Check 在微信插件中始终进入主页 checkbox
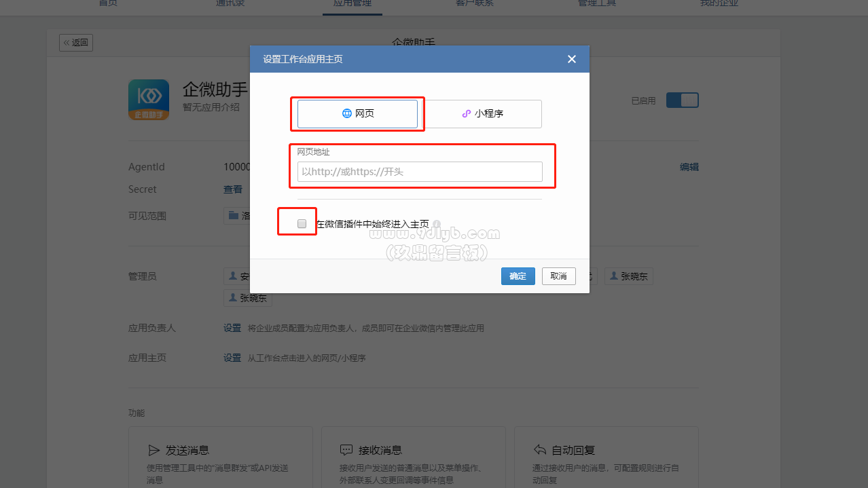Viewport: 868px width, 488px height. [x=302, y=223]
